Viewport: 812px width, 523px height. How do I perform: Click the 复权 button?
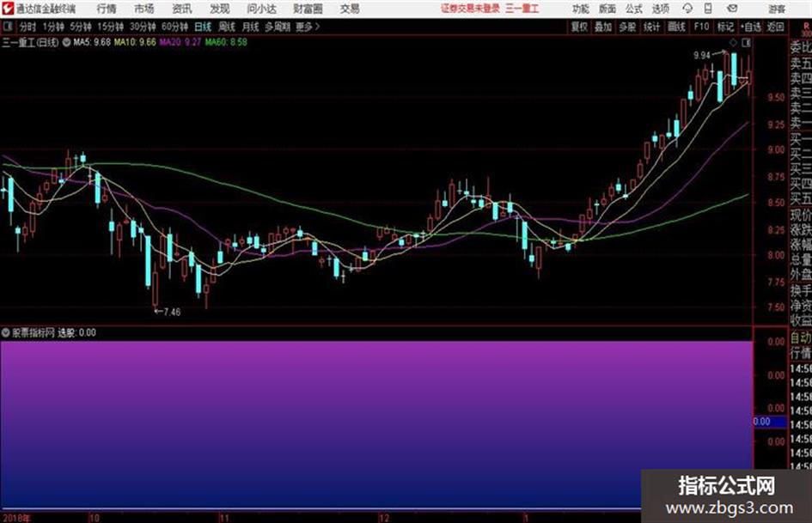(579, 27)
